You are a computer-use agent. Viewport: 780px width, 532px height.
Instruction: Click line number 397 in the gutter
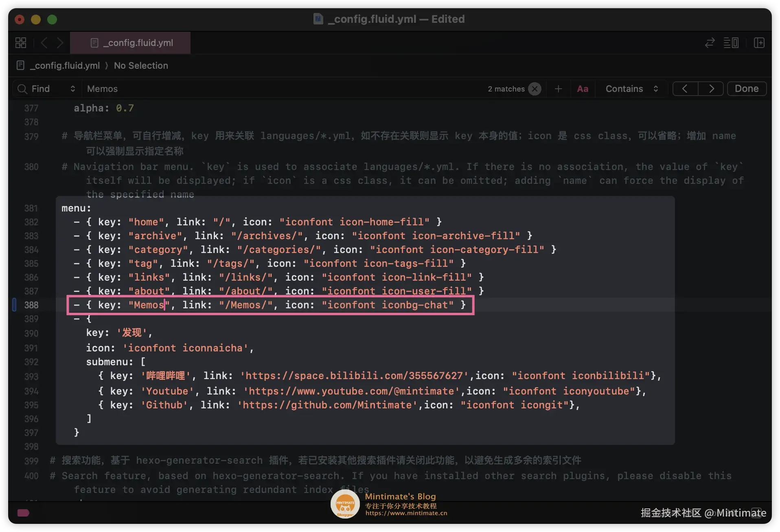(x=31, y=433)
